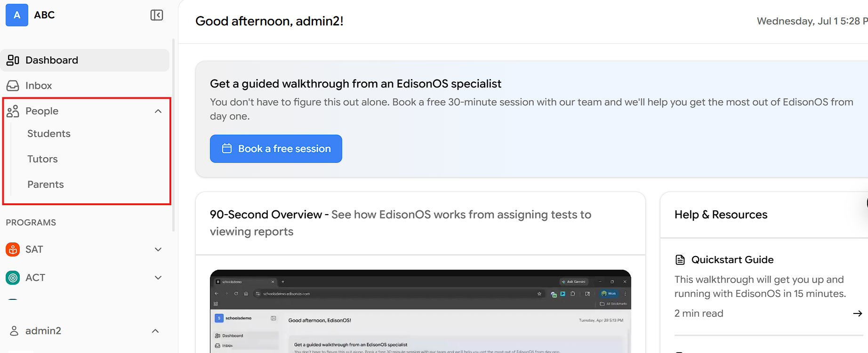Image resolution: width=868 pixels, height=353 pixels.
Task: Click the calendar icon on Book button
Action: click(x=227, y=148)
